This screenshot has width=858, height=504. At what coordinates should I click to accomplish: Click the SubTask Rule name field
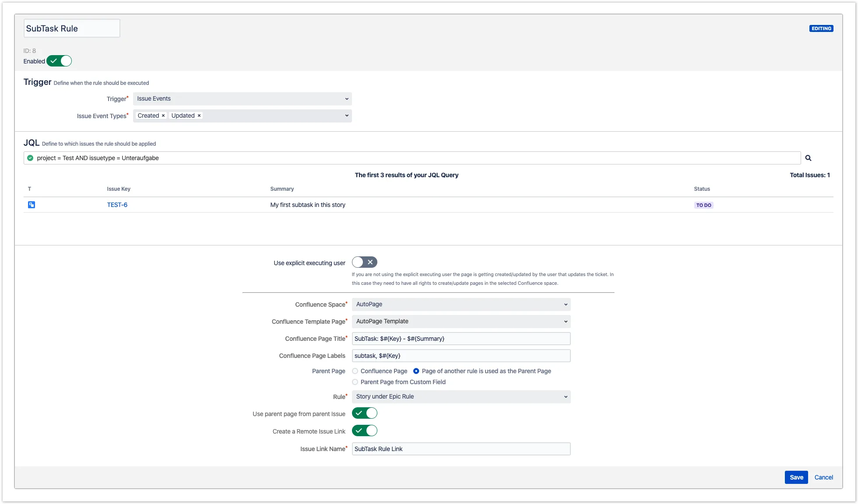(x=71, y=28)
